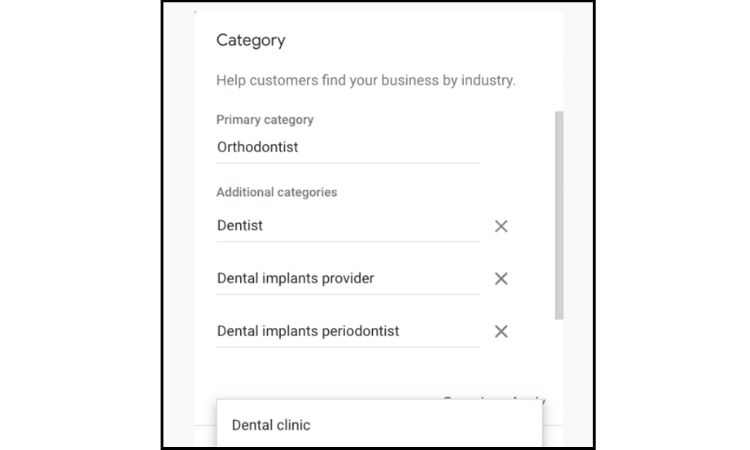The height and width of the screenshot is (450, 750).
Task: Click the Category dialog heading
Action: (251, 40)
